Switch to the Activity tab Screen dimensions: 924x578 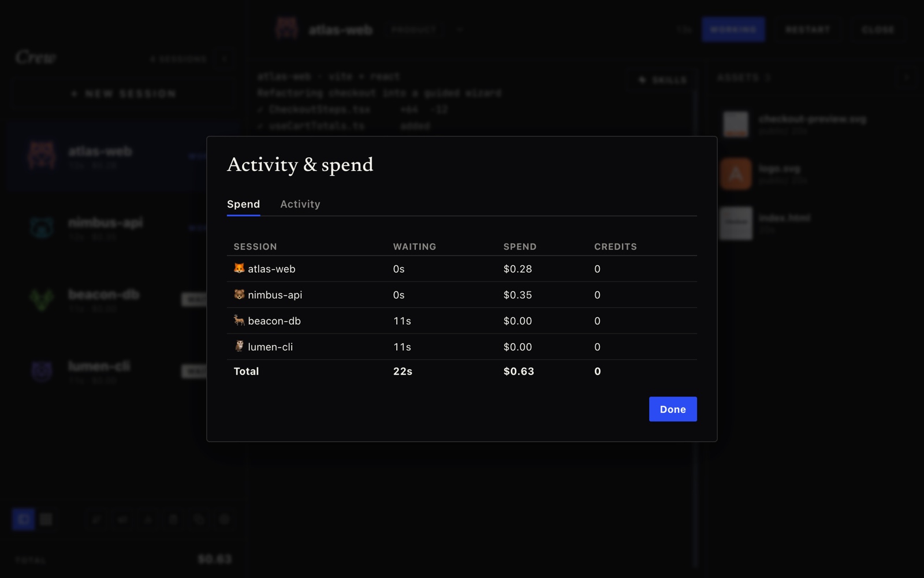300,204
